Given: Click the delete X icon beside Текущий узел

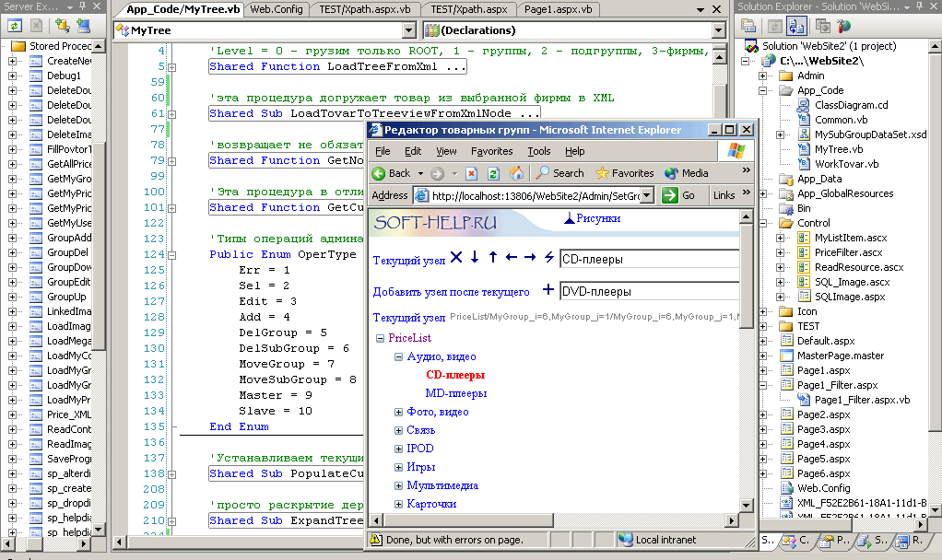Looking at the screenshot, I should [x=456, y=258].
